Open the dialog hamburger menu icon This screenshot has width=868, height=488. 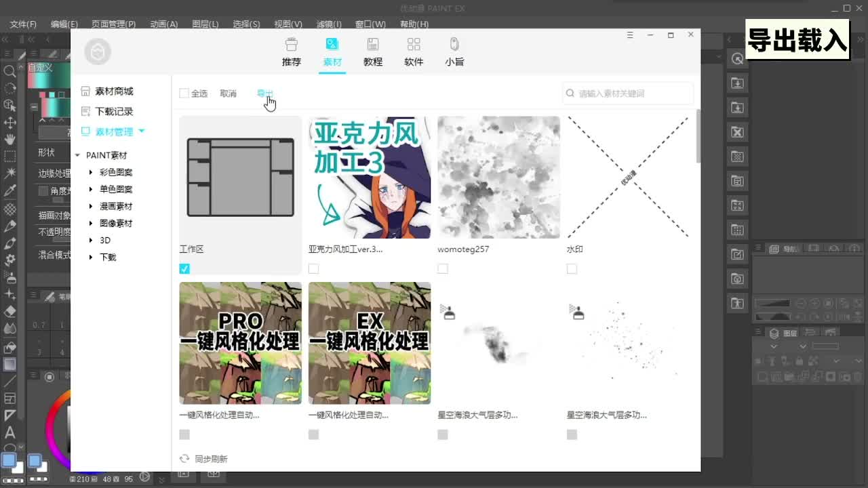pos(630,35)
